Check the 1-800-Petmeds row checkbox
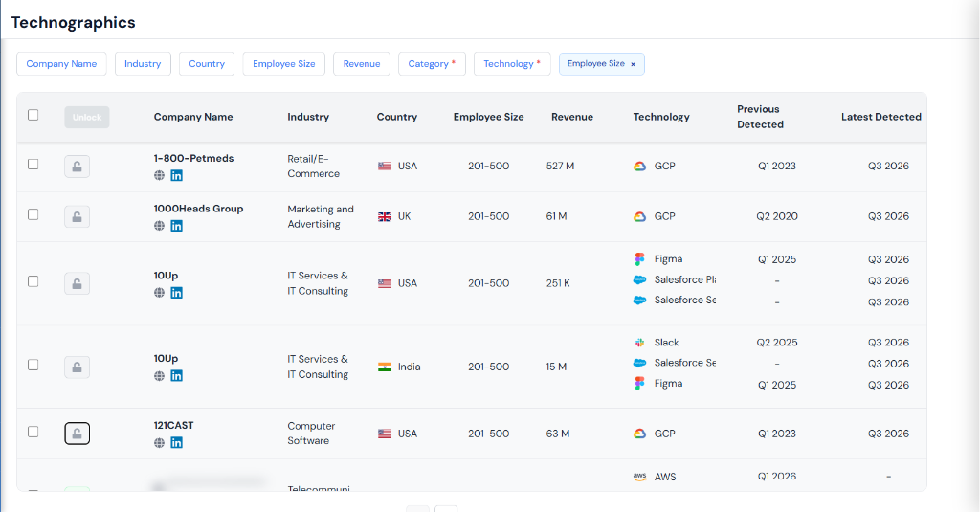 33,165
